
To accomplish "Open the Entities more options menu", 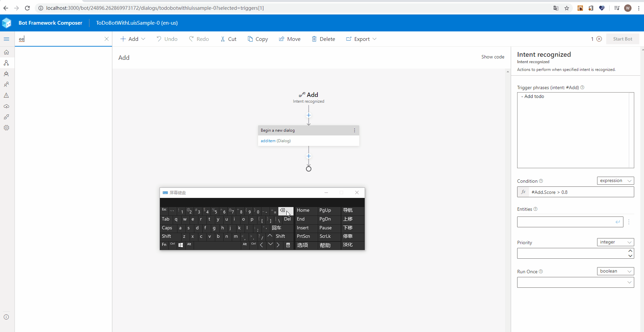I will [x=629, y=222].
